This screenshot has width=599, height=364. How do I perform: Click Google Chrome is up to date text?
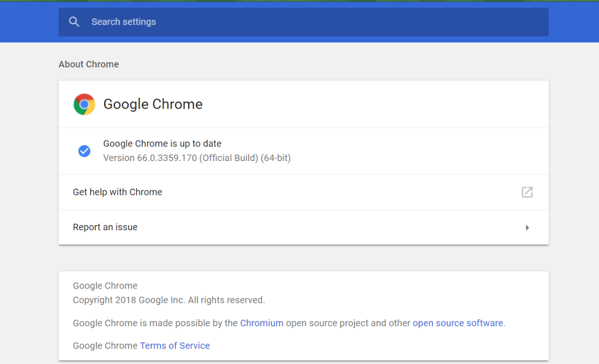click(x=162, y=144)
